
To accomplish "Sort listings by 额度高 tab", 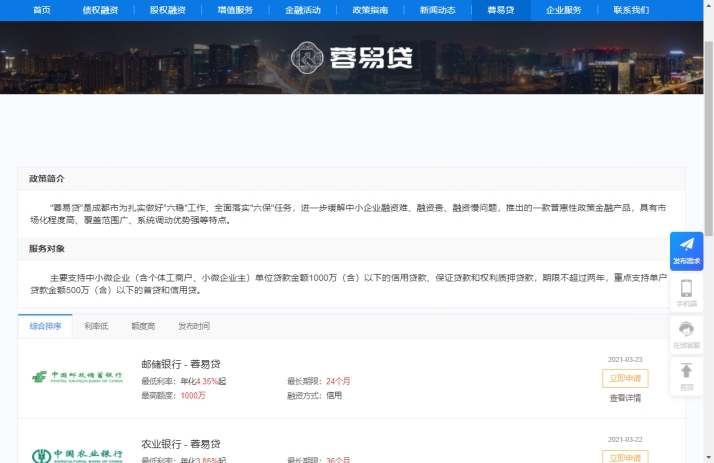I will 143,326.
